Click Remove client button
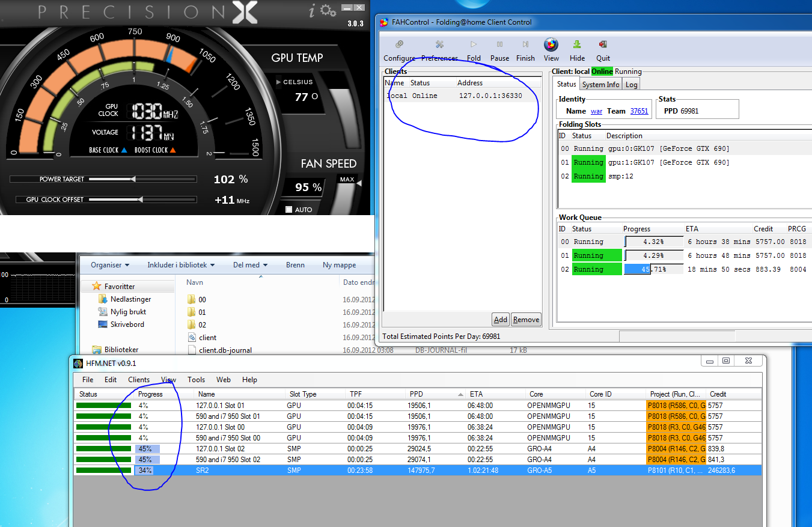 pyautogui.click(x=526, y=320)
